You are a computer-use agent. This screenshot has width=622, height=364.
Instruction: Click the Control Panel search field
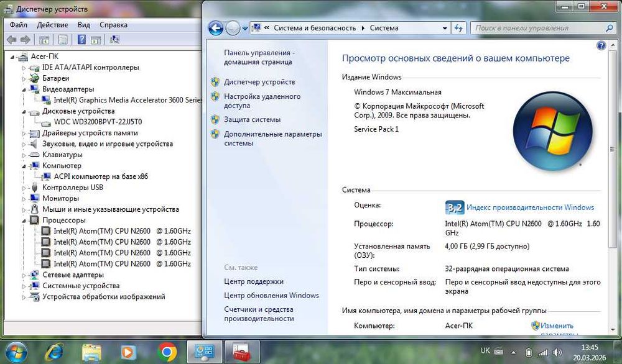539,28
